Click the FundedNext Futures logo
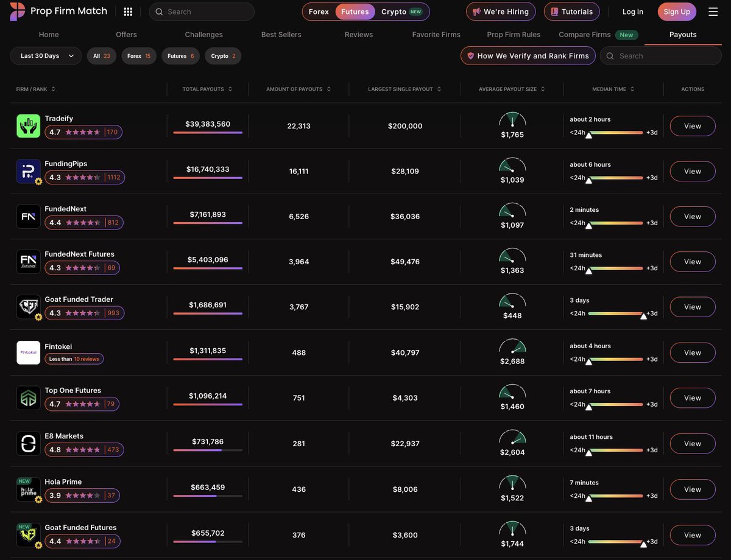The width and height of the screenshot is (731, 560). [29, 262]
